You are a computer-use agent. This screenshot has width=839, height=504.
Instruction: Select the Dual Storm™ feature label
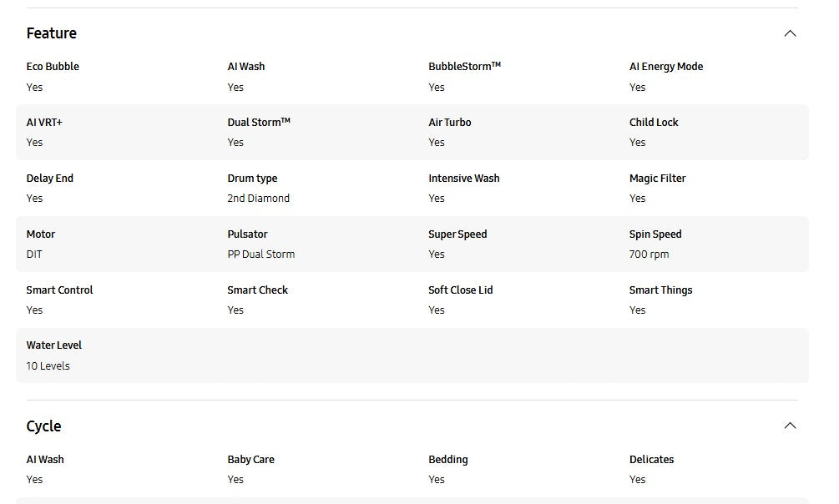pos(259,123)
